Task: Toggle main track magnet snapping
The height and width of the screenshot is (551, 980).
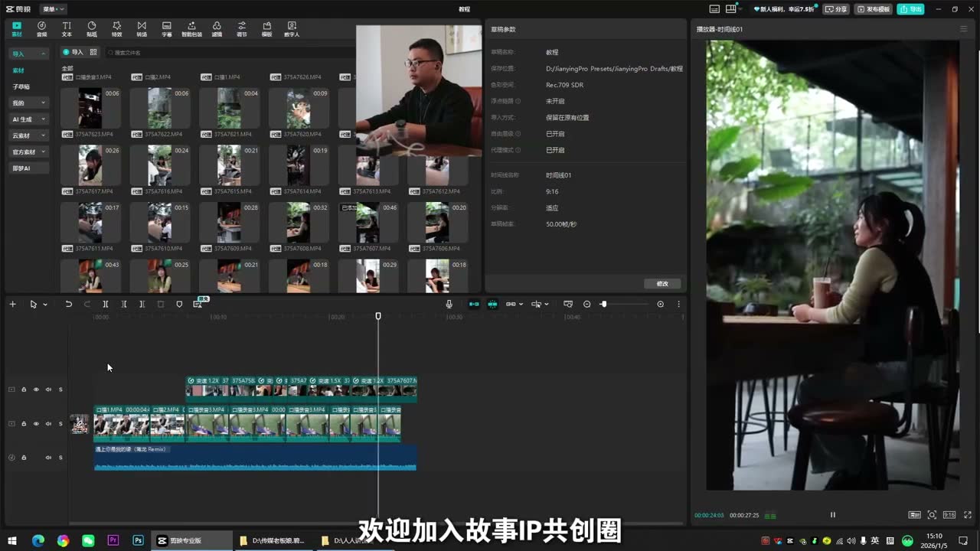Action: 474,304
